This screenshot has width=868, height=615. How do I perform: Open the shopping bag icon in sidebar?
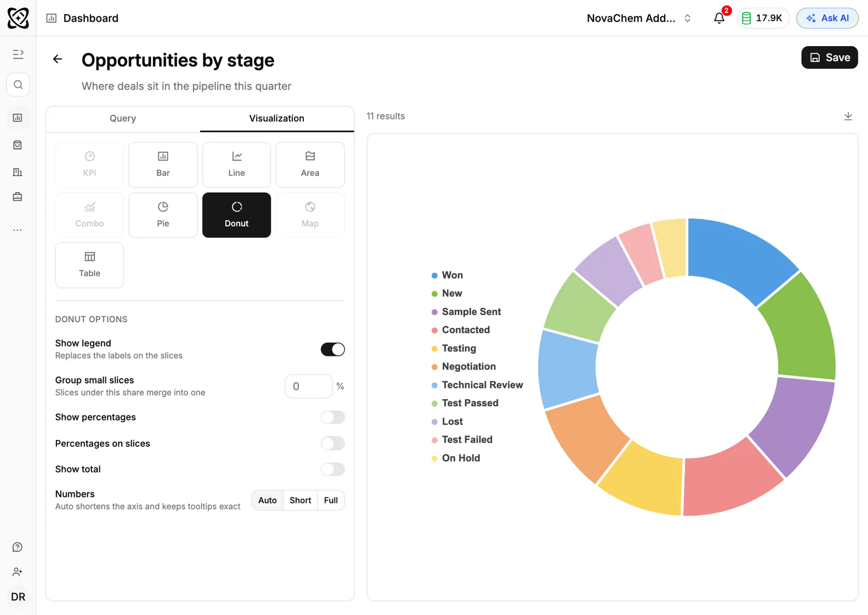click(18, 145)
